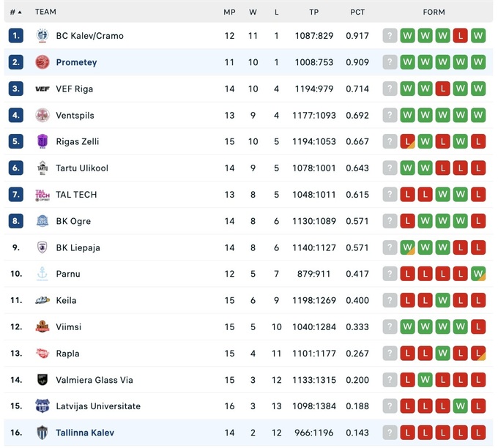Open the Ventspils team page
498x448 pixels.
click(x=75, y=115)
